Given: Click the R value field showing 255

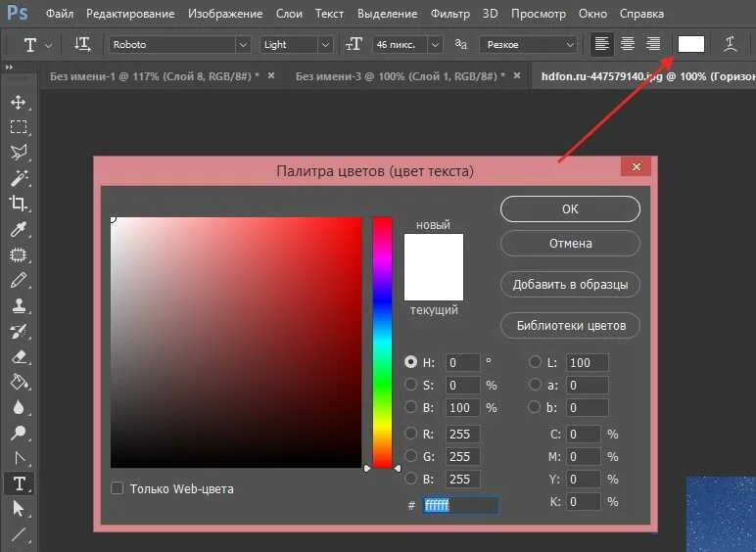Looking at the screenshot, I should [462, 434].
